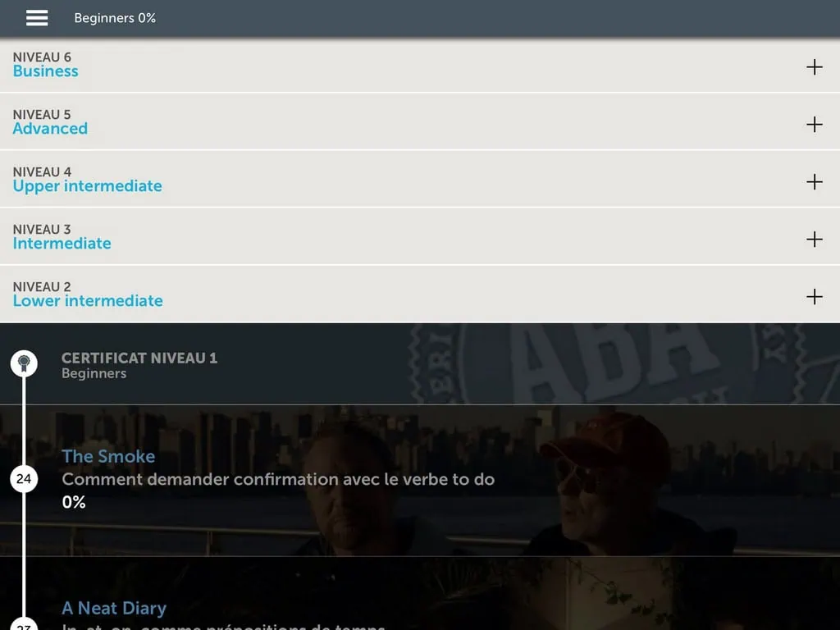
Task: Click the Beginners 0% header title
Action: coord(115,18)
